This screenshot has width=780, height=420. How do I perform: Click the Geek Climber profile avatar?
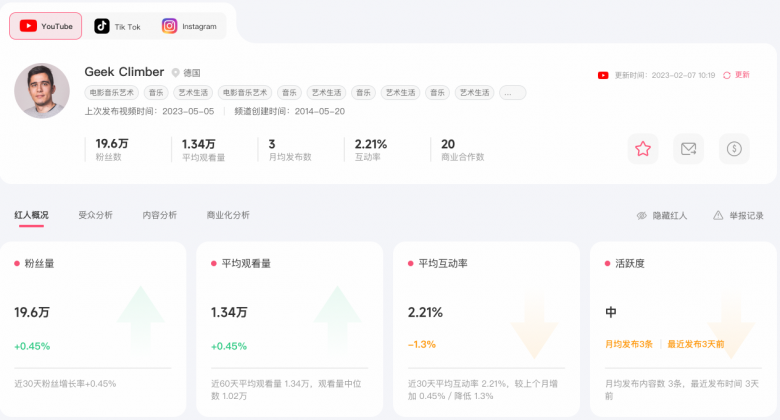pos(42,91)
